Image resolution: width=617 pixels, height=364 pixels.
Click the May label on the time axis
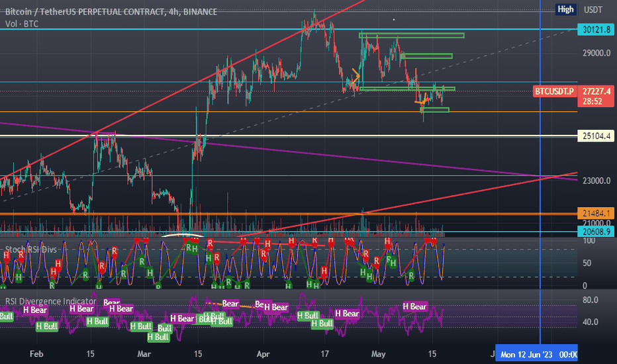click(x=379, y=354)
